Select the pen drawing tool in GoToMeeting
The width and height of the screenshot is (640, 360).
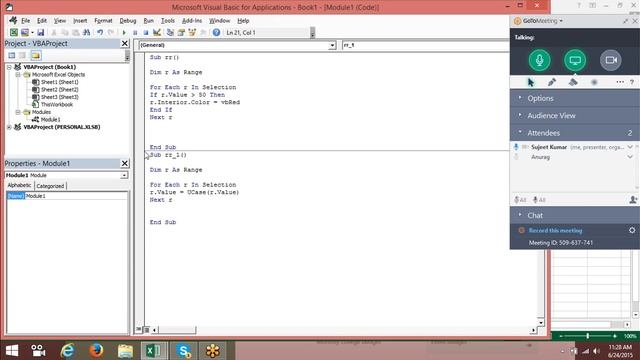[x=552, y=82]
